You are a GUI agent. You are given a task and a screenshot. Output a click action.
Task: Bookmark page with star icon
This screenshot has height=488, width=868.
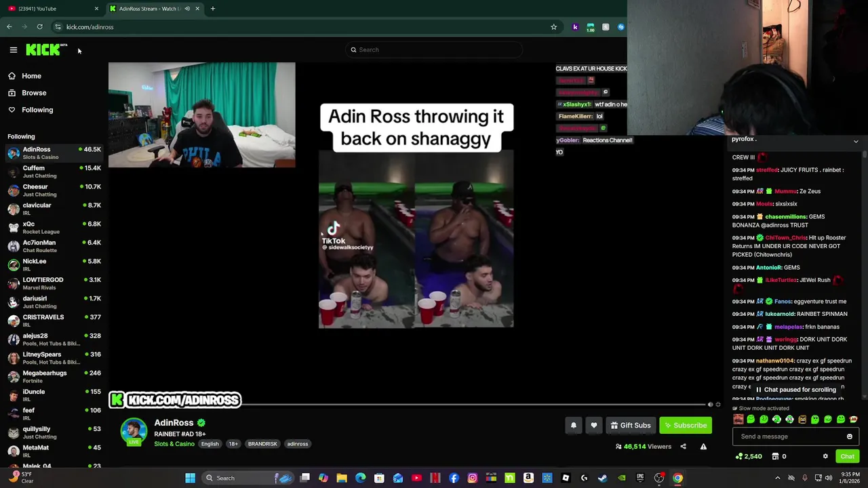(553, 27)
